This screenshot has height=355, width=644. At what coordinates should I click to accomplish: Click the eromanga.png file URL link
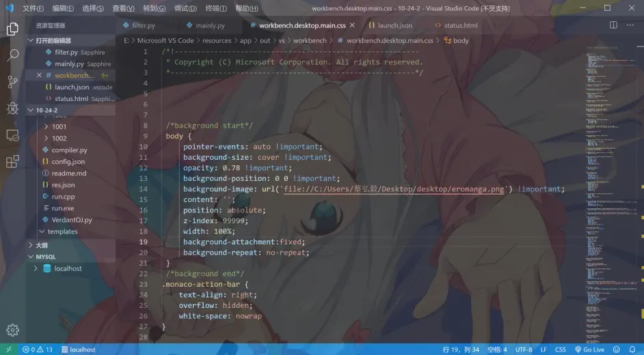coord(394,189)
